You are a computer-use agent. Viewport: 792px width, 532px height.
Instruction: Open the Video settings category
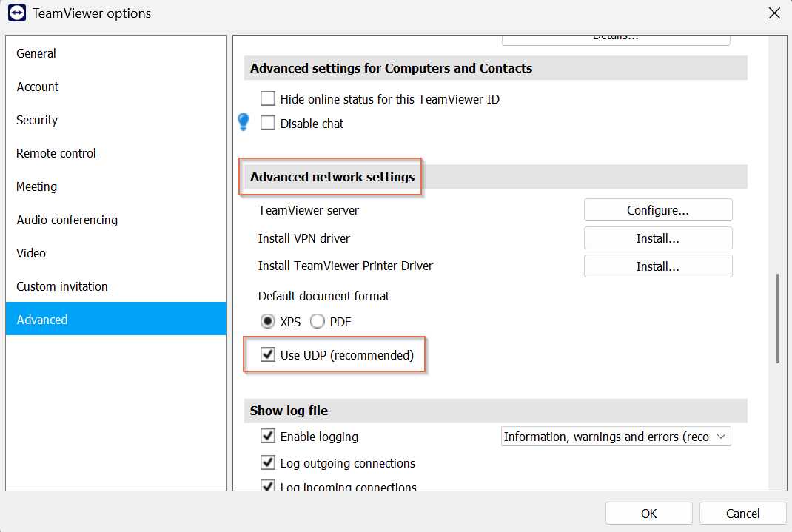point(116,253)
